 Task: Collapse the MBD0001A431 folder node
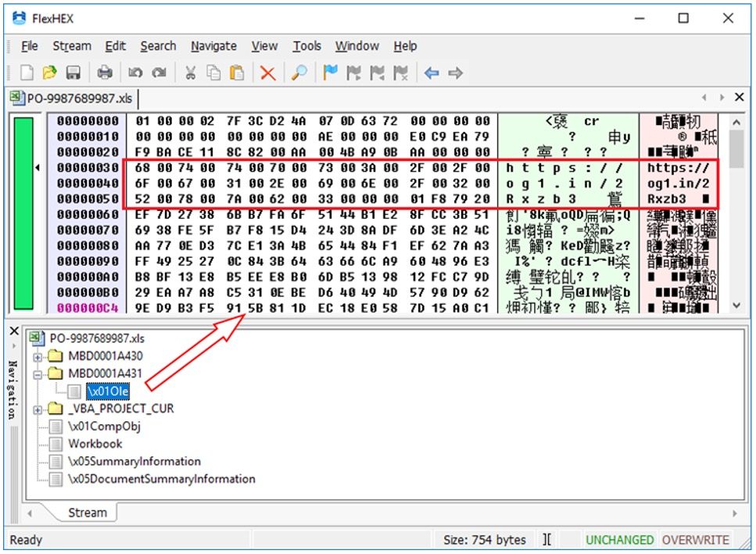click(x=37, y=374)
